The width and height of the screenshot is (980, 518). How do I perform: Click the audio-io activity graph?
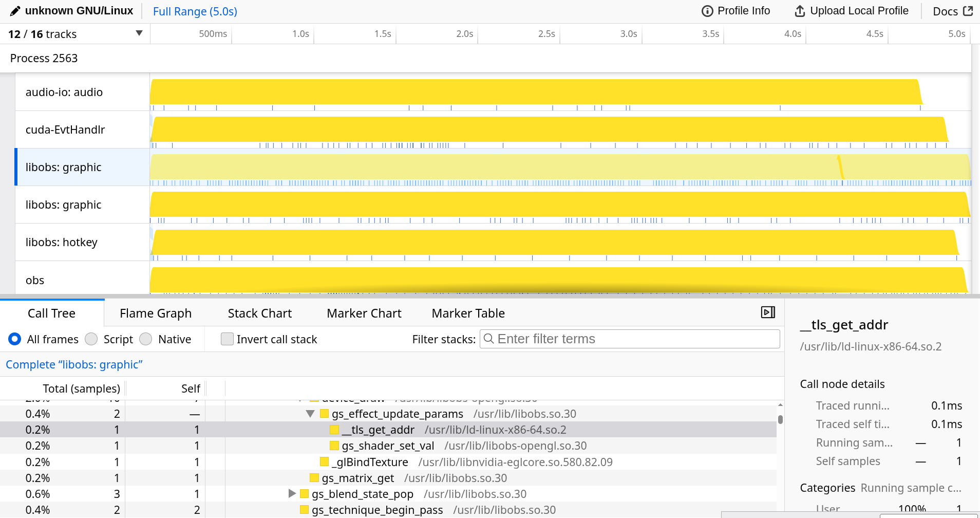[536, 91]
